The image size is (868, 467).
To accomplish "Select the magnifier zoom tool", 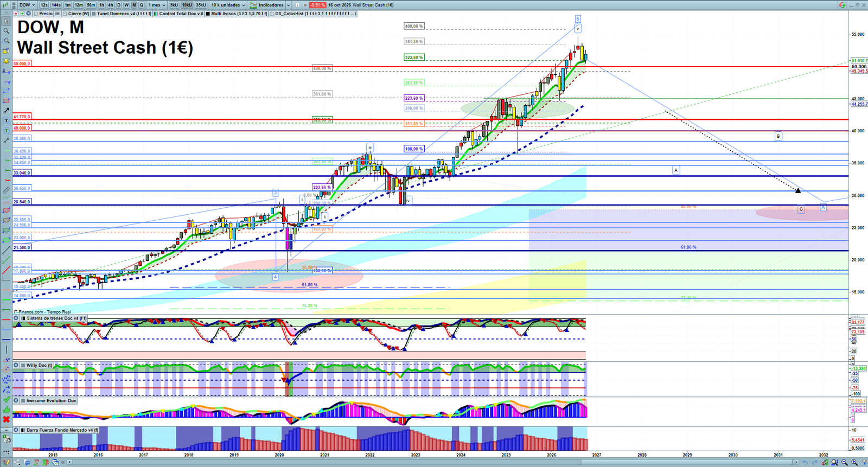I will point(6,31).
